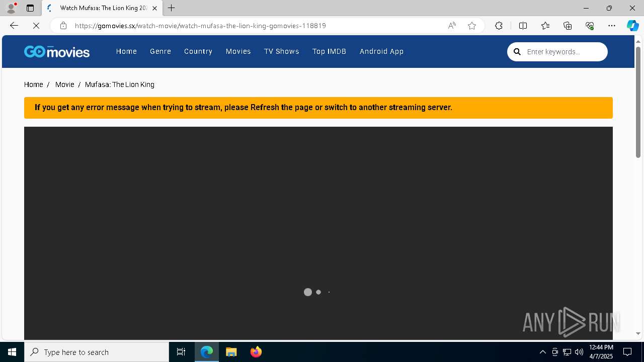
Task: Open Collections icon
Action: [x=568, y=26]
